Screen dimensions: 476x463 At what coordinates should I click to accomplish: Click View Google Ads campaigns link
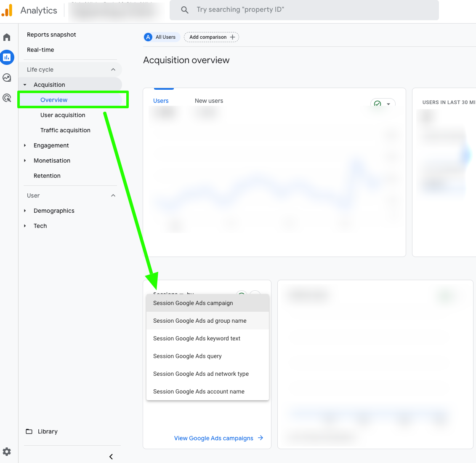[x=213, y=438]
